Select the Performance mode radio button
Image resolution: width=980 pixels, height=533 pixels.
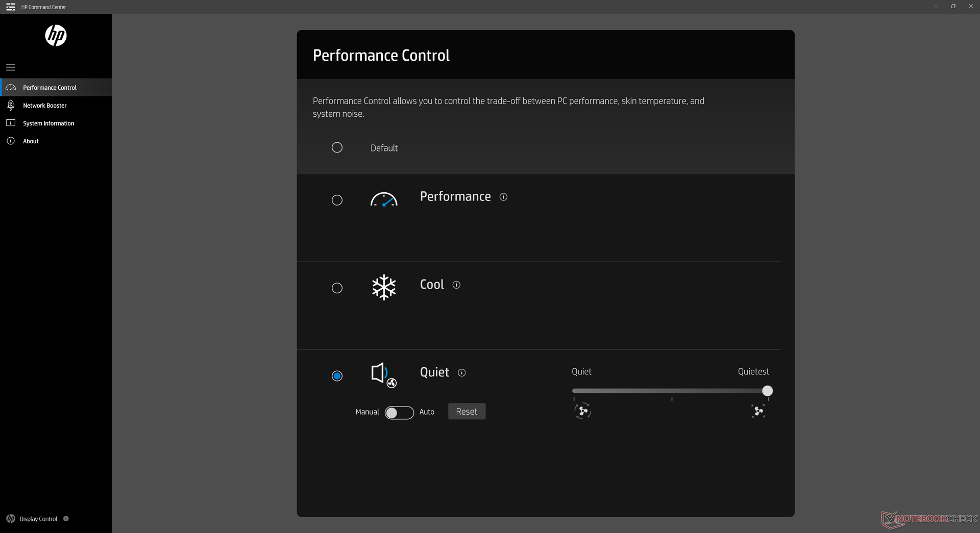click(x=337, y=200)
